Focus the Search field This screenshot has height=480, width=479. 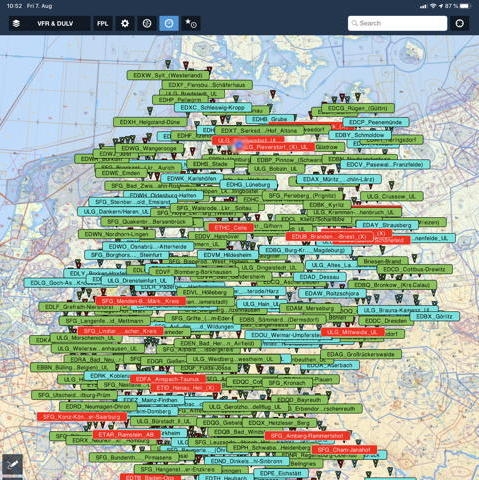click(397, 23)
